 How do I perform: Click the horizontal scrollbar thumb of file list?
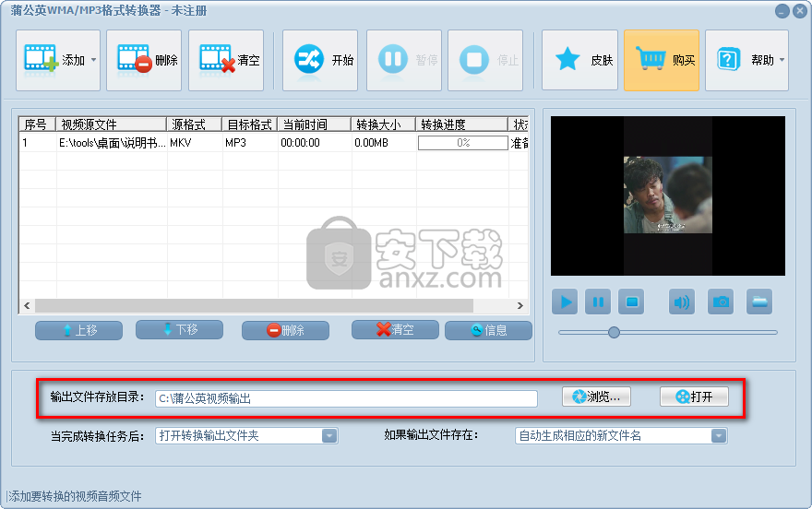(x=254, y=306)
